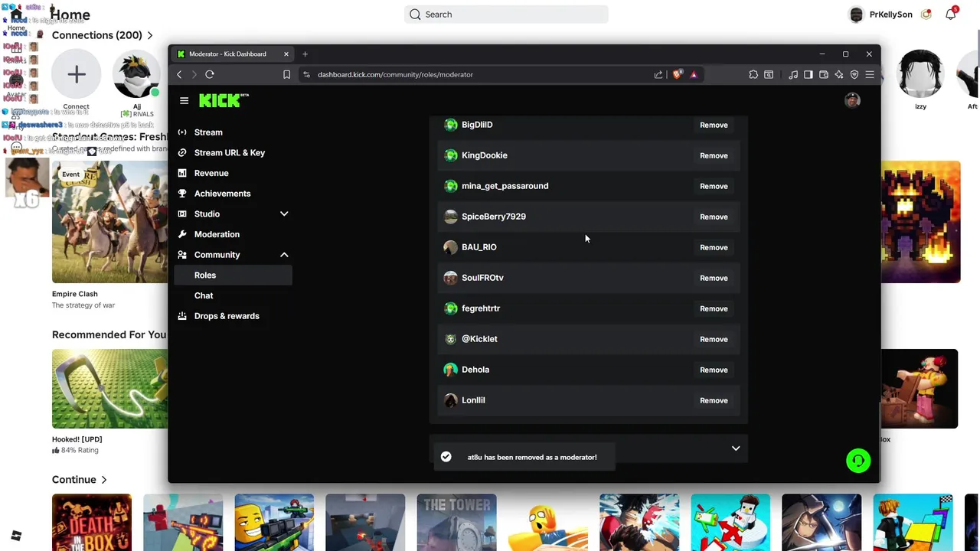Remove fegrehtrtr as moderator
Image resolution: width=980 pixels, height=551 pixels.
tap(714, 308)
